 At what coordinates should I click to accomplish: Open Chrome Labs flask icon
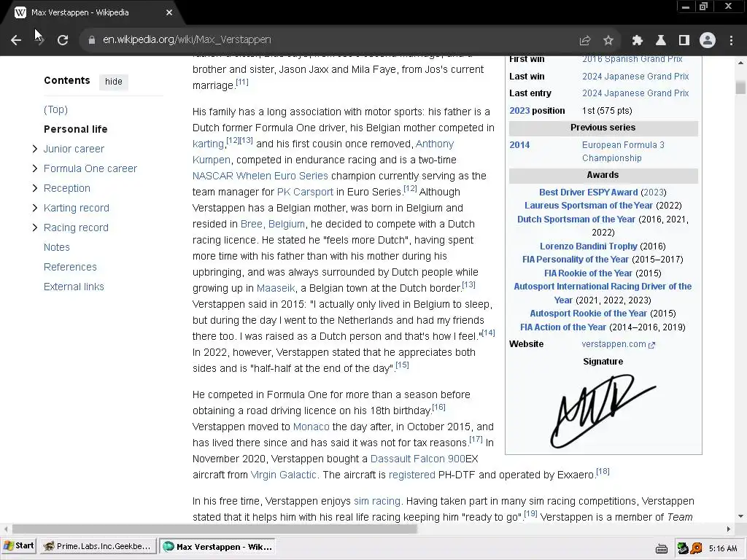[660, 41]
